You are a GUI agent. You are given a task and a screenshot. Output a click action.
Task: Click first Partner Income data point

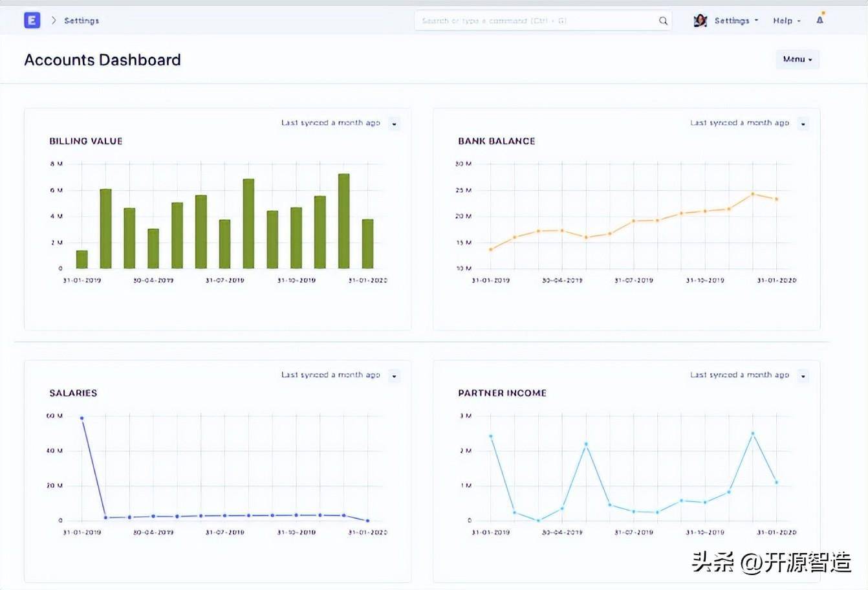point(491,437)
